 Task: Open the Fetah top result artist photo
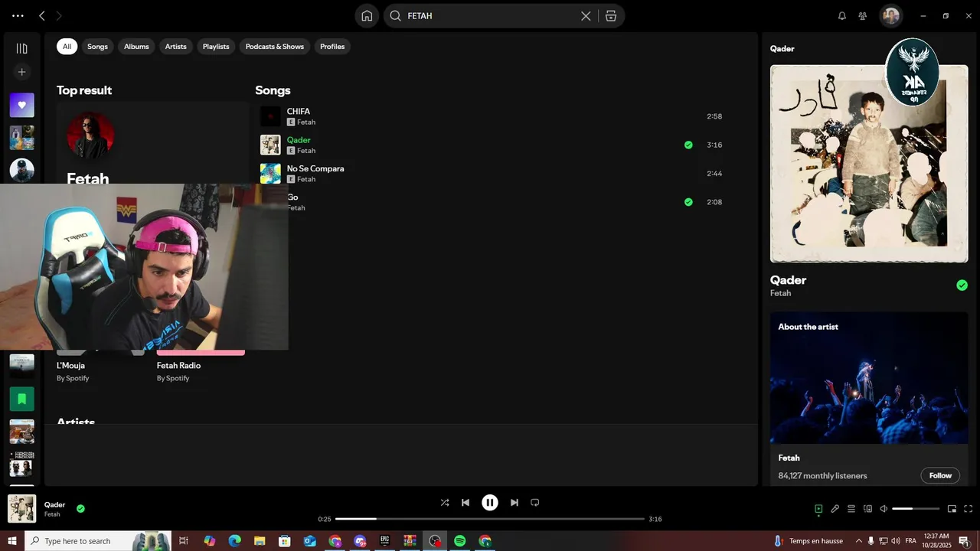[x=90, y=135]
